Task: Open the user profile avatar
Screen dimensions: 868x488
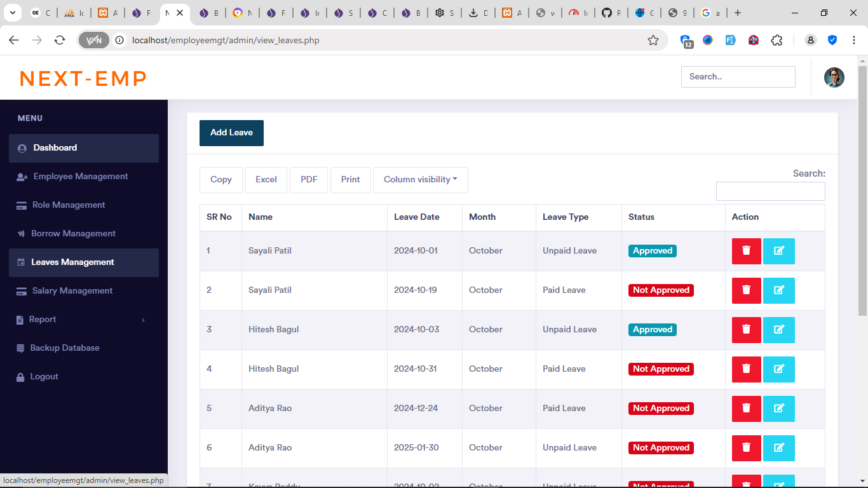Action: [834, 77]
